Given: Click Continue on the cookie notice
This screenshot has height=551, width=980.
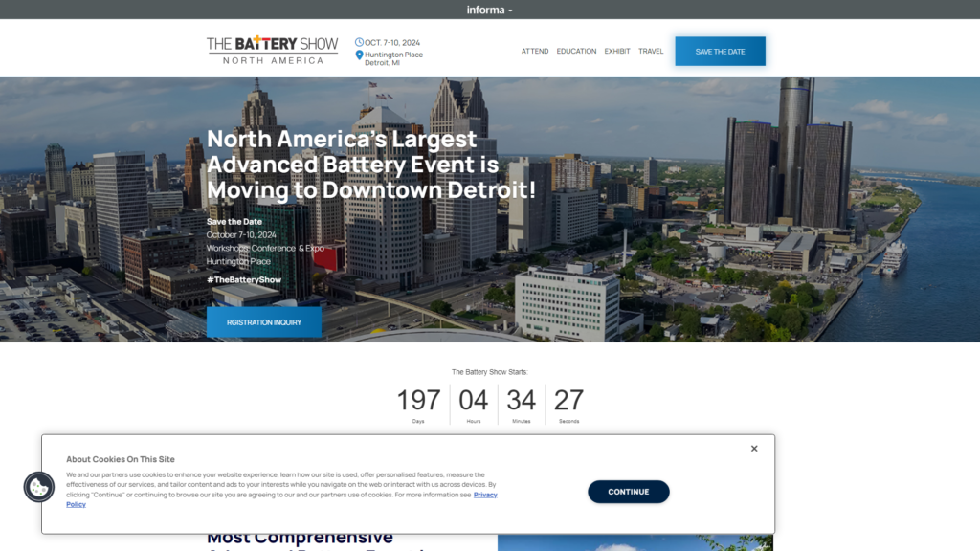Looking at the screenshot, I should pos(628,492).
